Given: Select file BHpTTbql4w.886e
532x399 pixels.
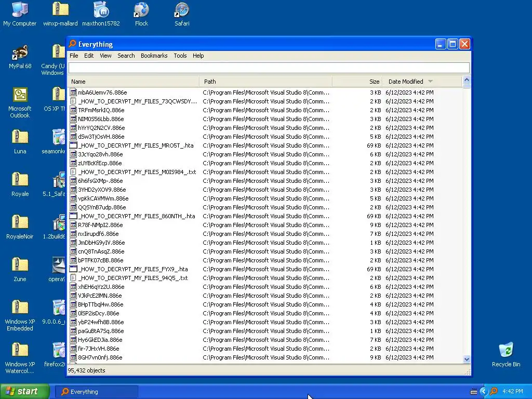Looking at the screenshot, I should 101,304.
